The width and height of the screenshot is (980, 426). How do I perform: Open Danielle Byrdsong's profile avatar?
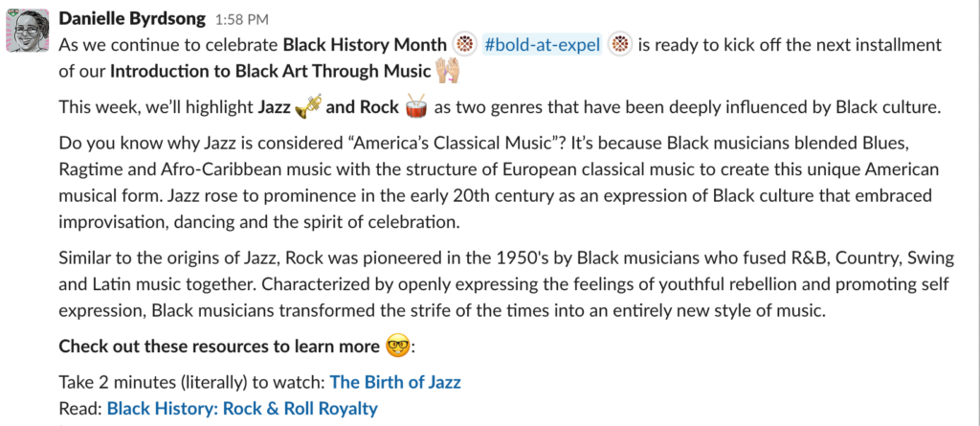[28, 31]
